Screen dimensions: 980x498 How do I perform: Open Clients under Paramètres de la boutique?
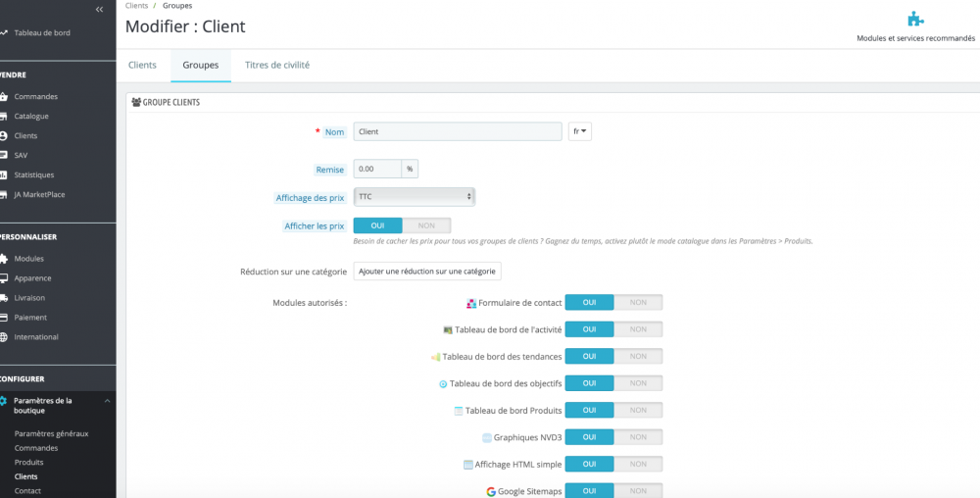(26, 476)
